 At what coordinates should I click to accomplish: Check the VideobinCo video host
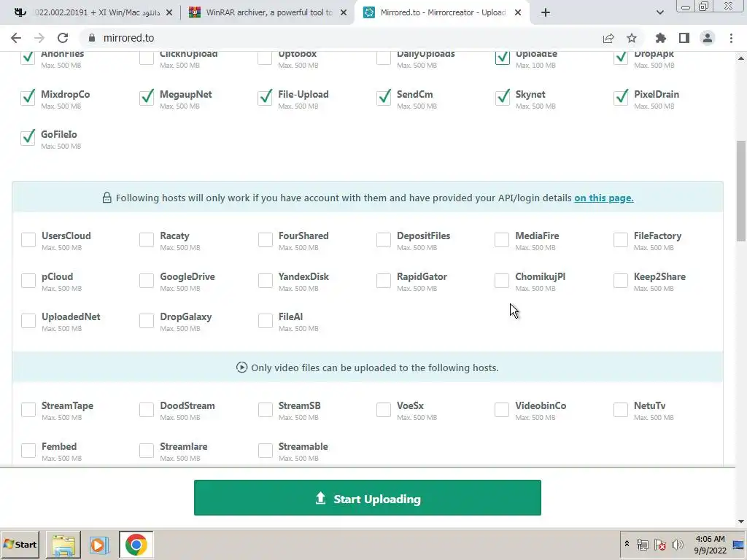coord(502,410)
